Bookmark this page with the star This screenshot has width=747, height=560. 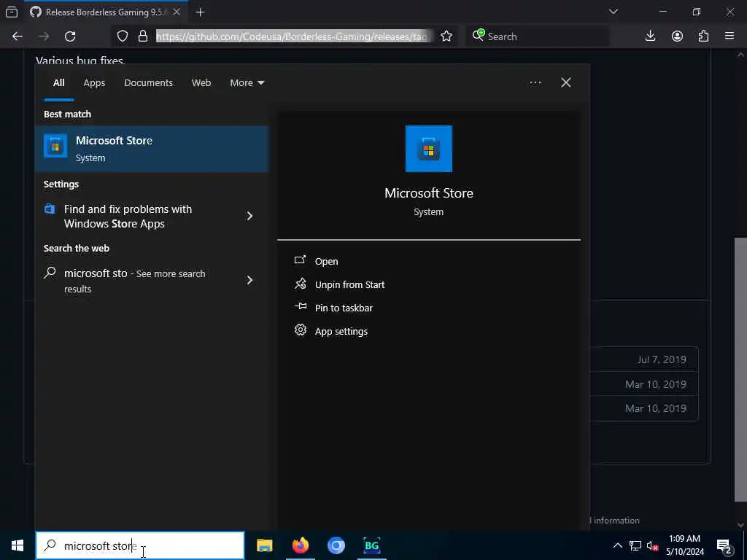[446, 36]
